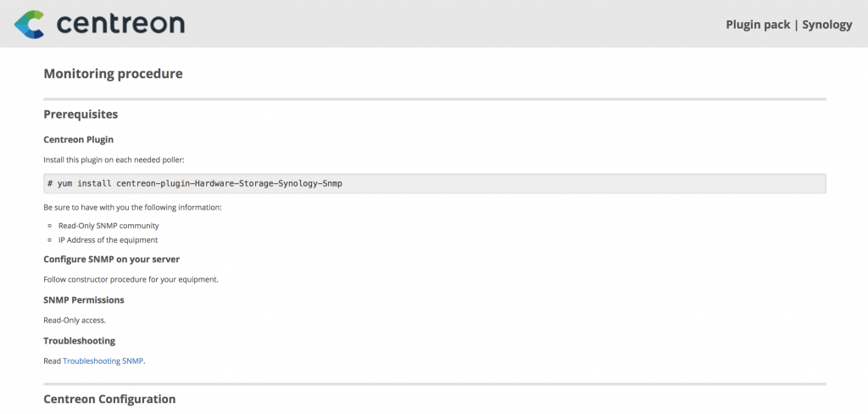This screenshot has height=414, width=868.
Task: Click the Centreon logo icon
Action: coord(30,24)
